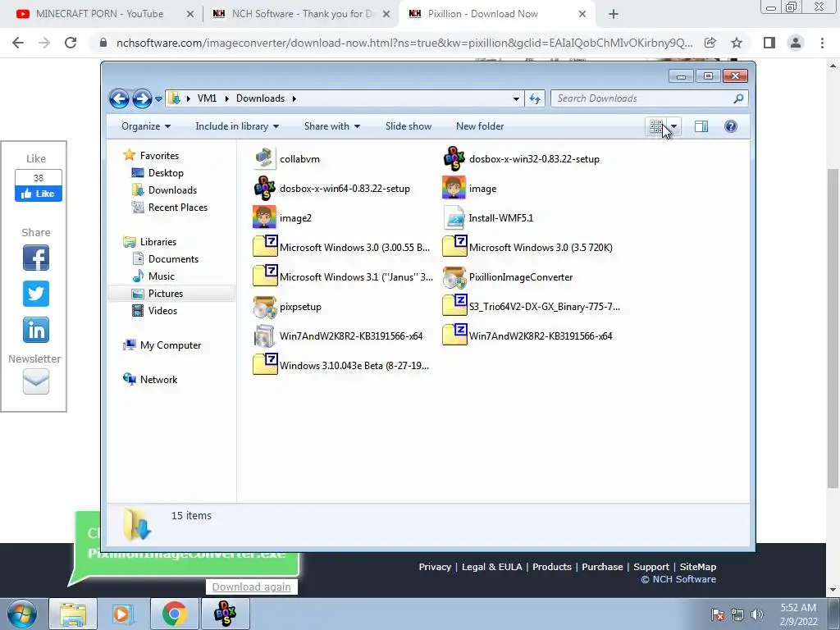Click Slide show in toolbar
This screenshot has height=630, width=840.
tap(409, 126)
